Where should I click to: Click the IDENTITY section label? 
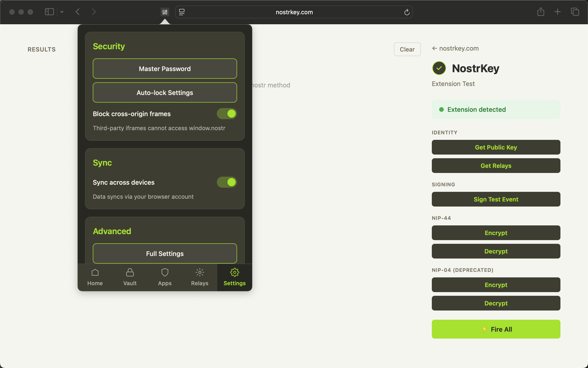coord(444,133)
